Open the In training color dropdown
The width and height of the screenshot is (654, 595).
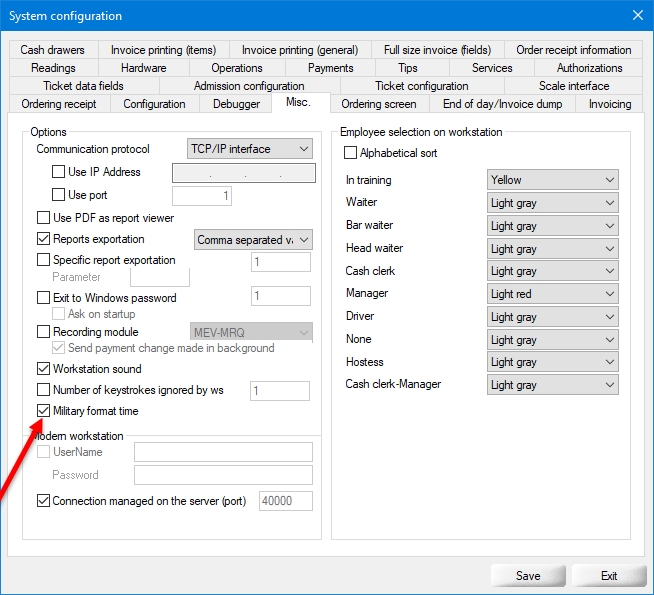[x=552, y=180]
